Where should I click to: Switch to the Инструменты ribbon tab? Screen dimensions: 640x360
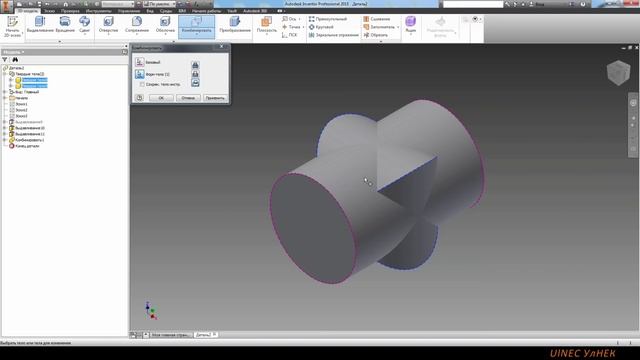point(99,11)
